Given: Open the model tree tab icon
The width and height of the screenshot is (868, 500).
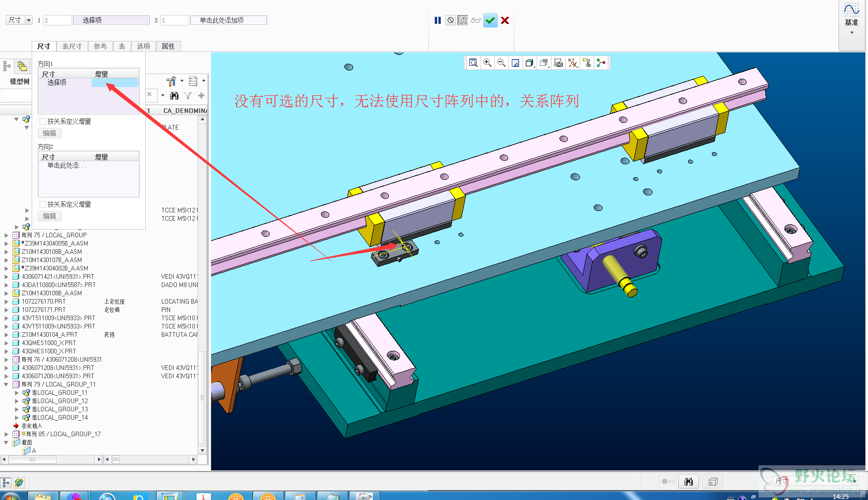Looking at the screenshot, I should click(x=7, y=66).
